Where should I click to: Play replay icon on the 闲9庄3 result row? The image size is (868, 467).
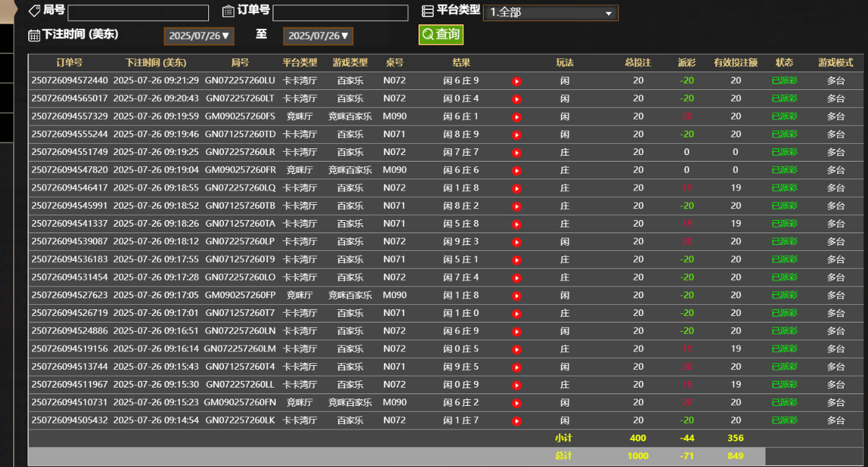516,241
